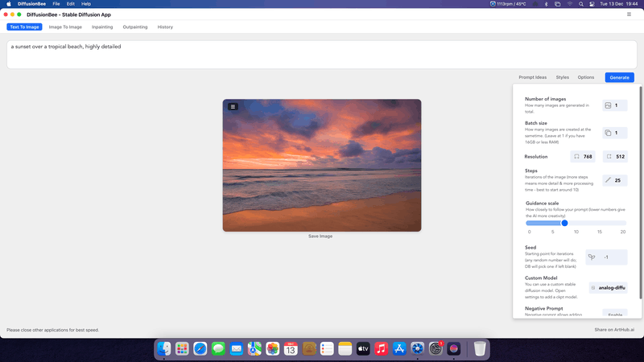The width and height of the screenshot is (644, 362).
Task: Open System Preferences from the dock
Action: (436, 349)
